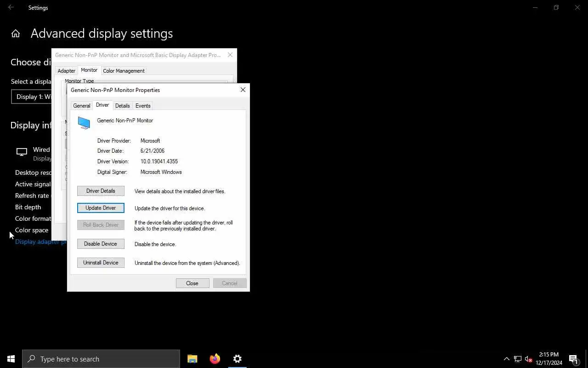Screen dimensions: 588x368
Task: Switch to the General tab
Action: pyautogui.click(x=82, y=106)
